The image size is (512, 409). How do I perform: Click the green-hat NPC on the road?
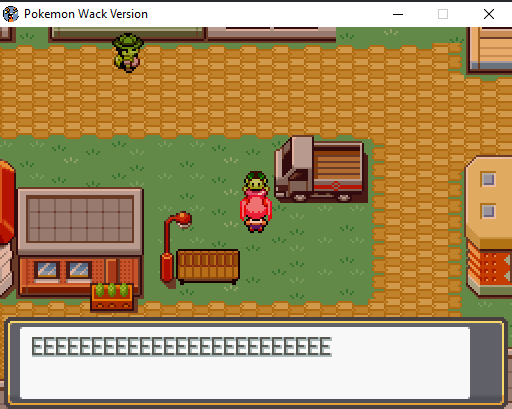[x=128, y=52]
